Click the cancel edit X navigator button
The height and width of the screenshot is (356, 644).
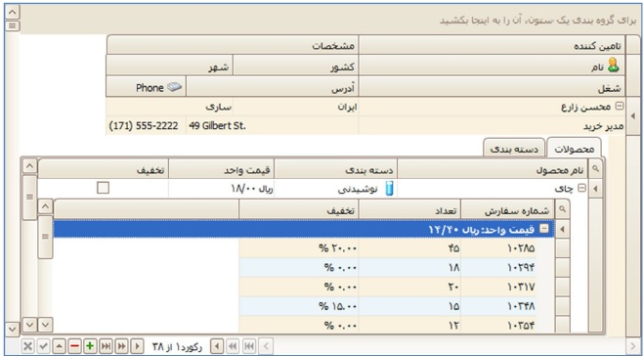tap(27, 346)
